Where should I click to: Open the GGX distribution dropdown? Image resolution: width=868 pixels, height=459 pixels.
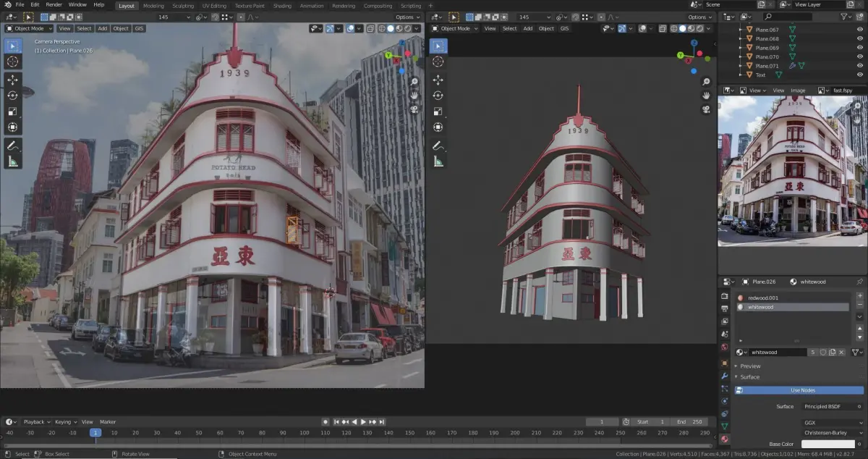[x=832, y=422]
